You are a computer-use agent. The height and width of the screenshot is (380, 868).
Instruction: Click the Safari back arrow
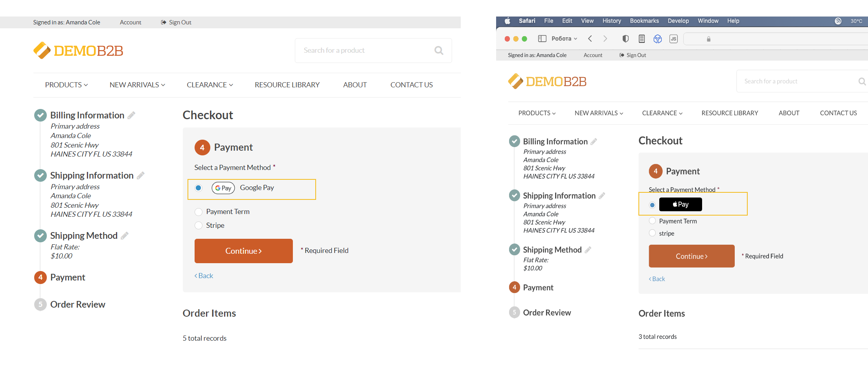(590, 39)
